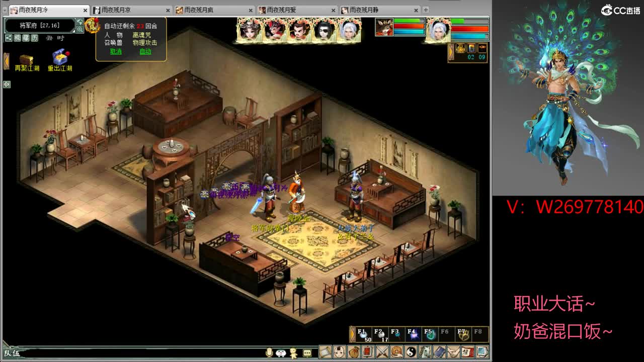Image resolution: width=644 pixels, height=362 pixels.
Task: Collapse the left side panel arrow
Action: (7, 61)
